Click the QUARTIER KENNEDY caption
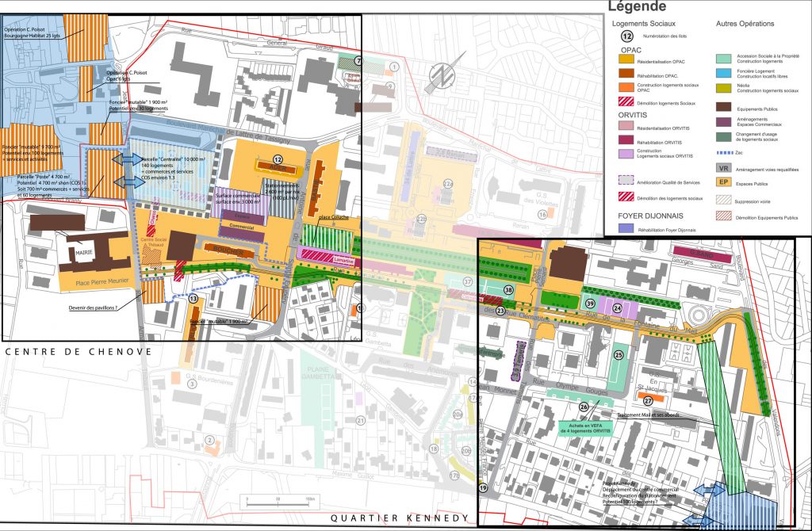 400,518
